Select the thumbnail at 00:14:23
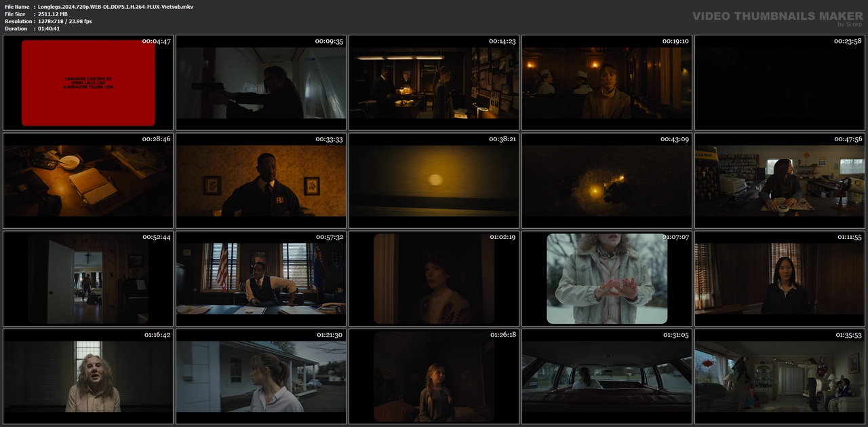The width and height of the screenshot is (868, 427). [434, 83]
